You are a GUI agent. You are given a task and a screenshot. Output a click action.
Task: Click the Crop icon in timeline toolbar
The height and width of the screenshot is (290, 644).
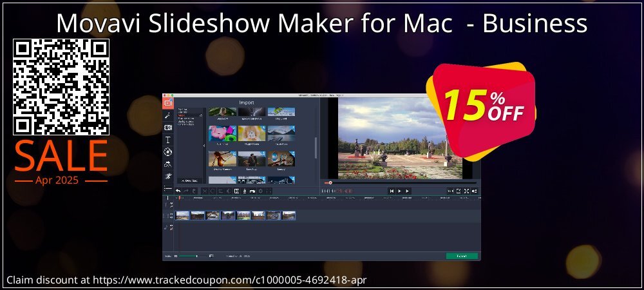tap(221, 191)
